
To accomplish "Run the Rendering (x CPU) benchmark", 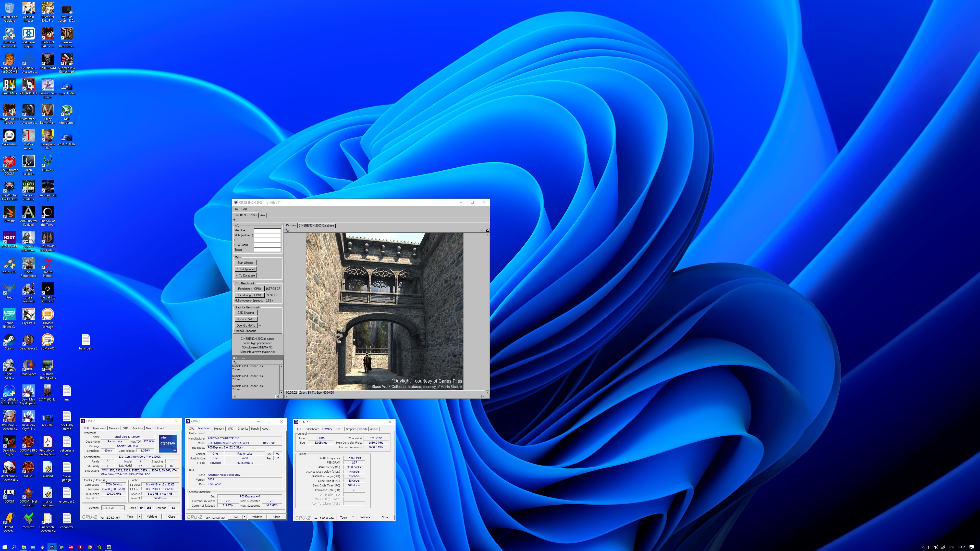I will click(x=249, y=295).
